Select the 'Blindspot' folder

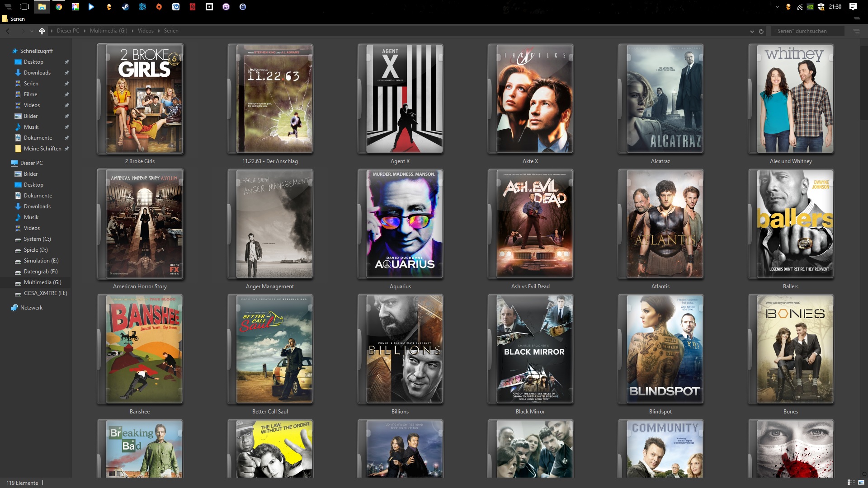[660, 354]
